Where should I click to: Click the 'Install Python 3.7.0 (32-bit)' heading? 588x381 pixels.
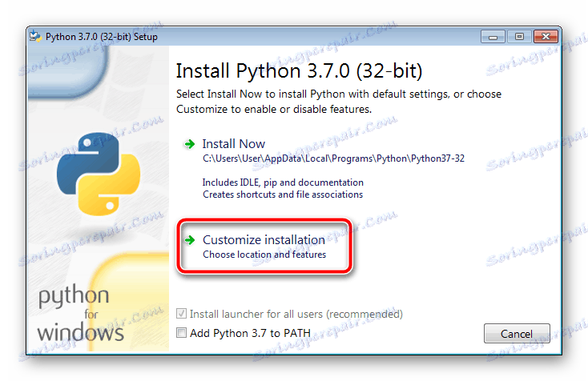(x=300, y=71)
